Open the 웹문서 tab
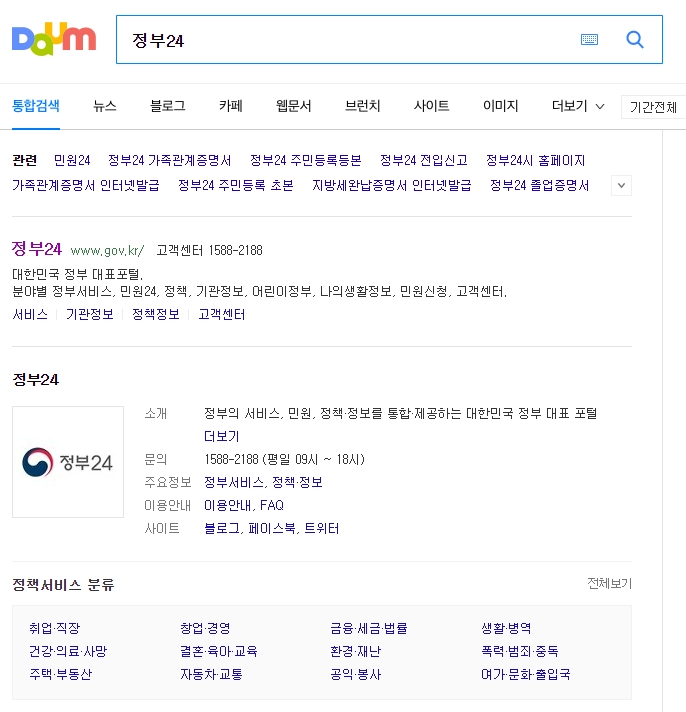 click(x=293, y=106)
